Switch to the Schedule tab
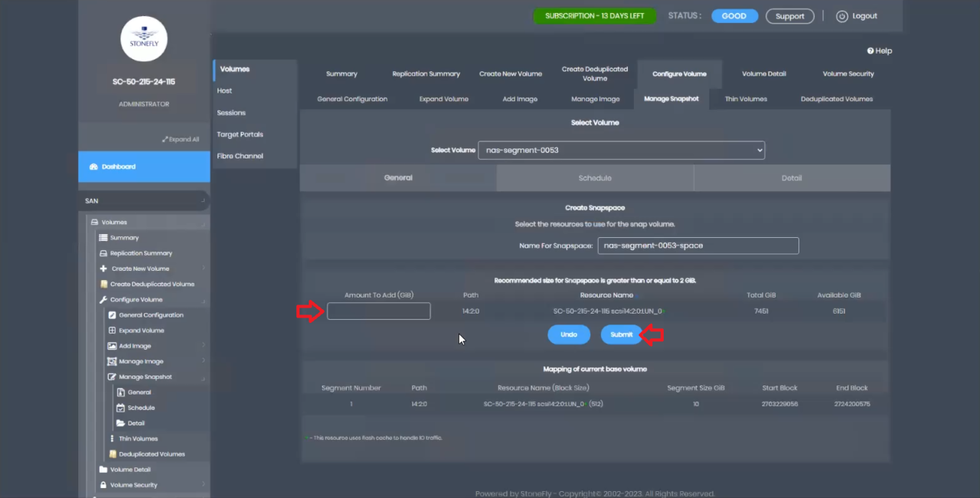This screenshot has width=980, height=498. [x=595, y=177]
